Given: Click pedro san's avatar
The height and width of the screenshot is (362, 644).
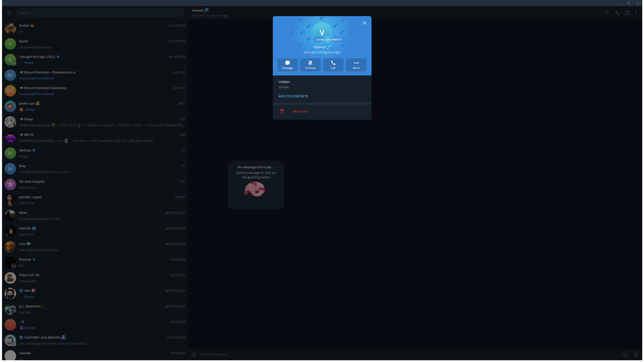Looking at the screenshot, I should 10,106.
